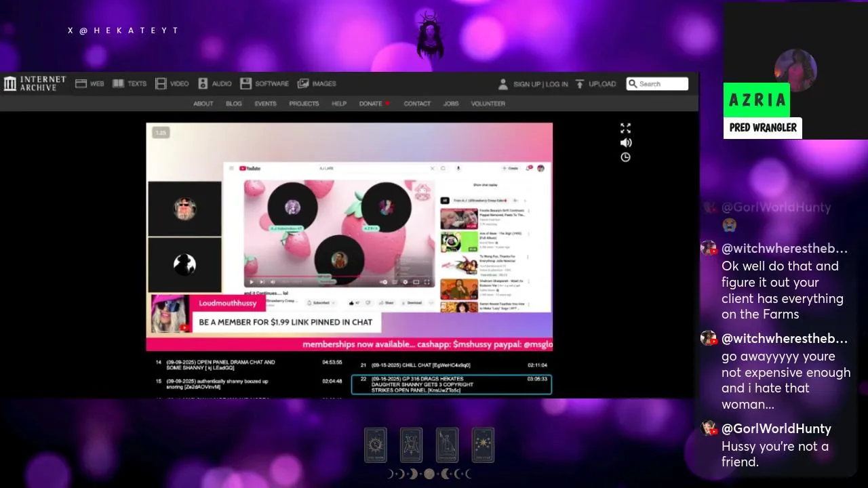Open the JOBS menu item
The height and width of the screenshot is (488, 868).
coord(451,104)
